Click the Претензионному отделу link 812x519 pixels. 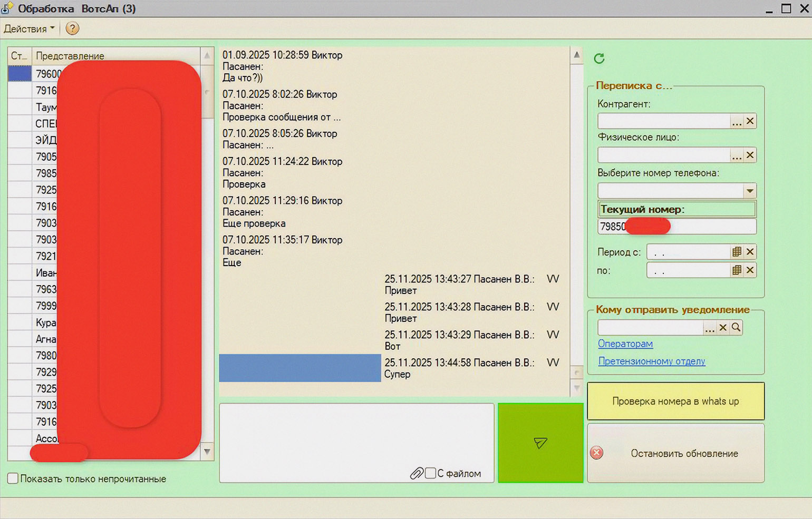pos(651,361)
